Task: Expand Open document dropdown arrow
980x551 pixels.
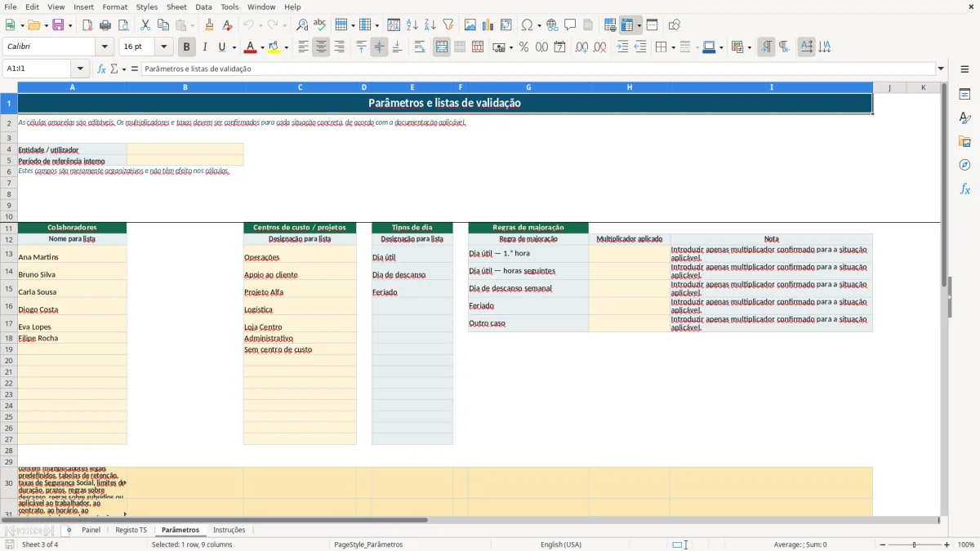Action: 47,25
